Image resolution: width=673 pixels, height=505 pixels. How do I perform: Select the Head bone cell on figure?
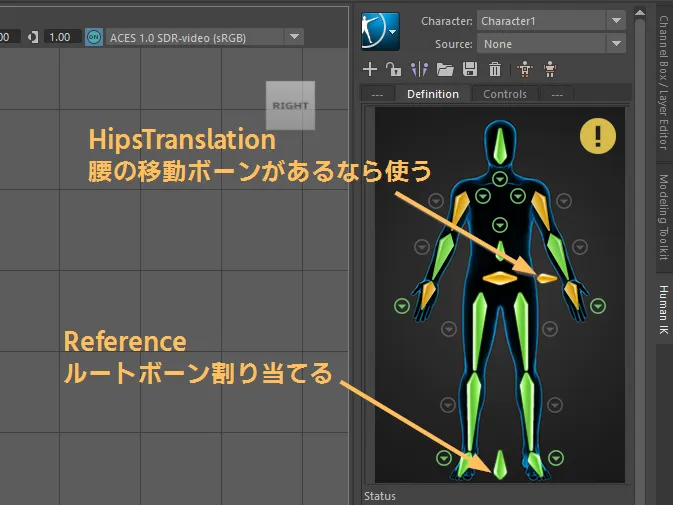pos(500,145)
